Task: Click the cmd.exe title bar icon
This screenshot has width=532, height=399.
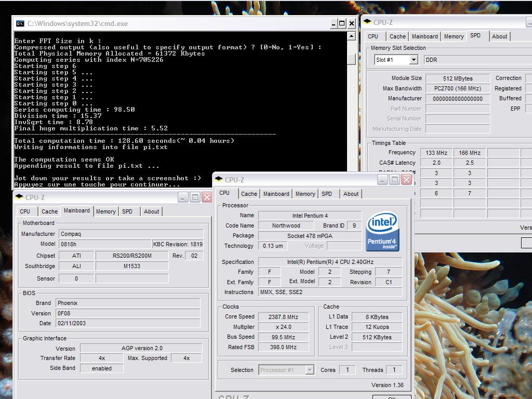Action: point(20,23)
